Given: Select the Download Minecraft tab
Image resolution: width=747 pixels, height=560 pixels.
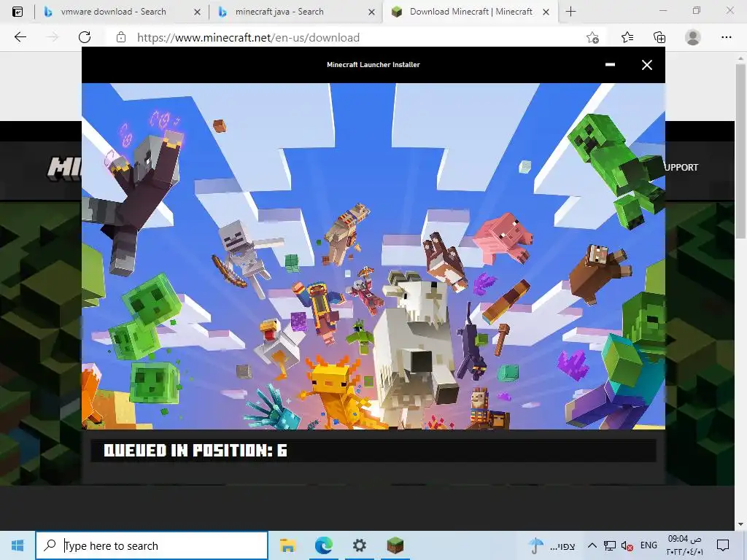Looking at the screenshot, I should point(470,12).
